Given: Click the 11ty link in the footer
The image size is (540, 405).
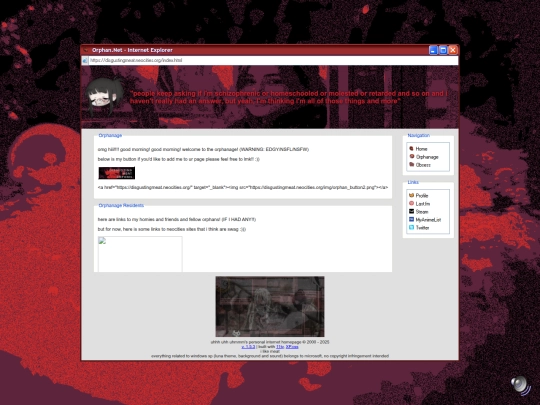Looking at the screenshot, I should pos(280,347).
